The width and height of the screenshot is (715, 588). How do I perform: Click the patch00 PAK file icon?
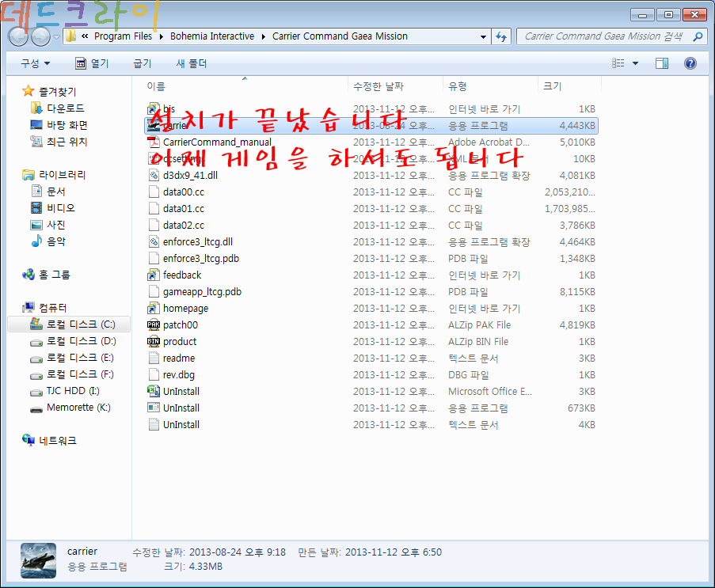pyautogui.click(x=154, y=324)
